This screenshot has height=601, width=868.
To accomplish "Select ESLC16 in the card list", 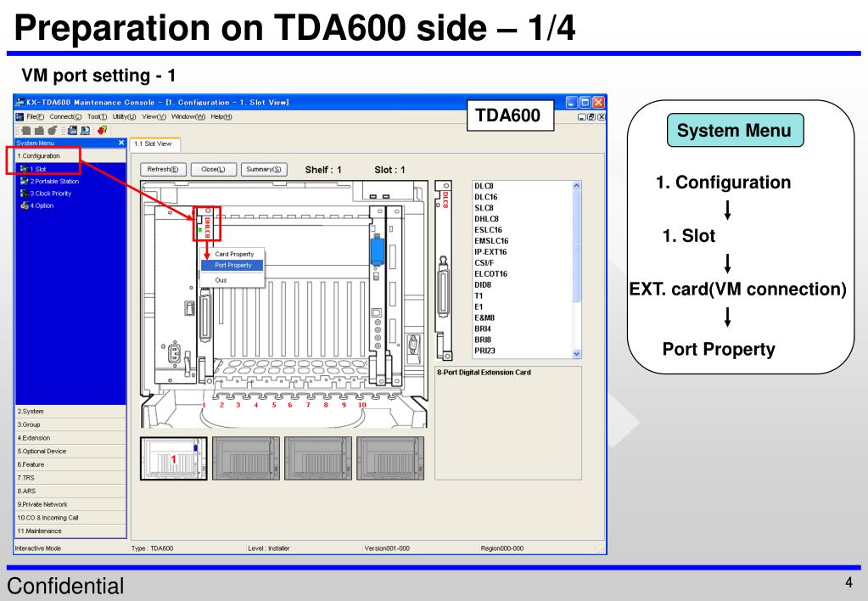I will click(x=488, y=230).
